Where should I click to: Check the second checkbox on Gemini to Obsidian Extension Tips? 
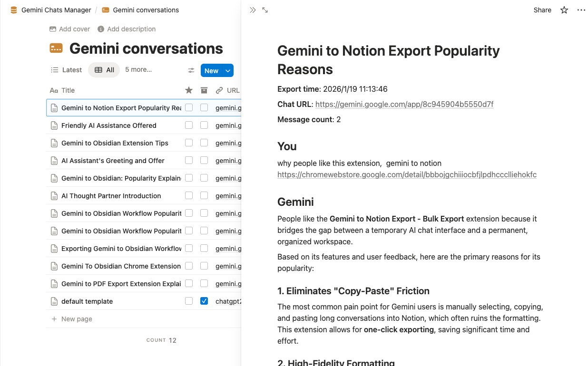click(x=204, y=143)
